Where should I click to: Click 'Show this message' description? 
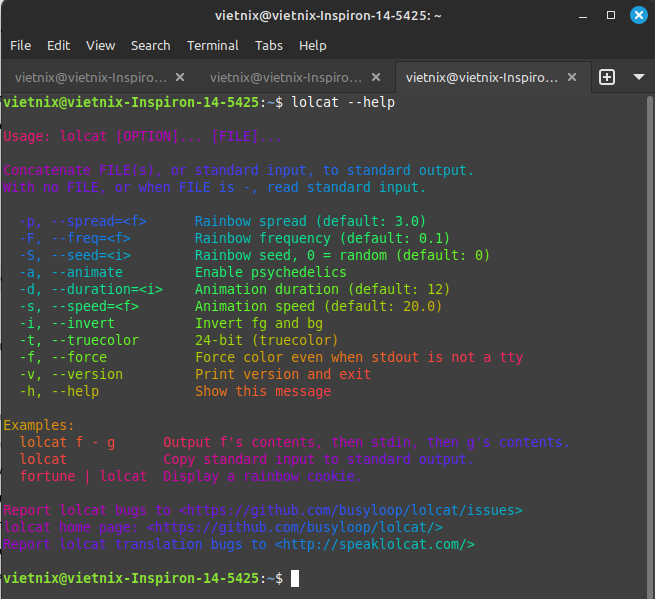point(263,391)
